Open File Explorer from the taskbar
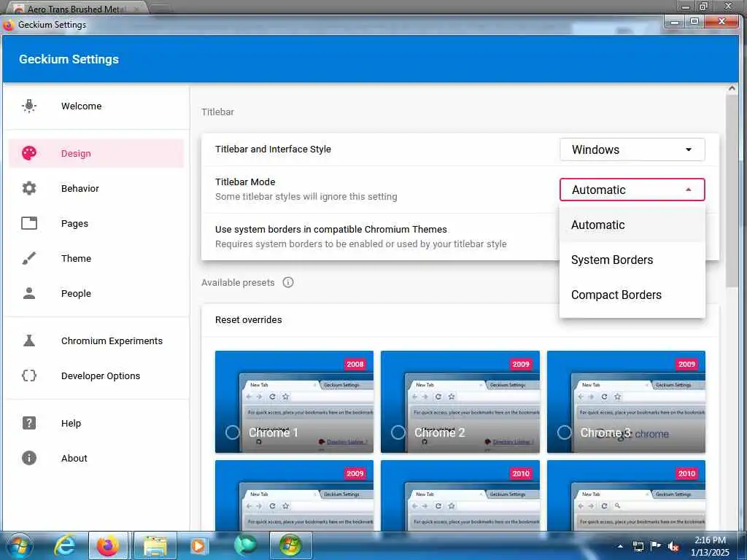Screen dimensions: 747x560 [x=155, y=545]
